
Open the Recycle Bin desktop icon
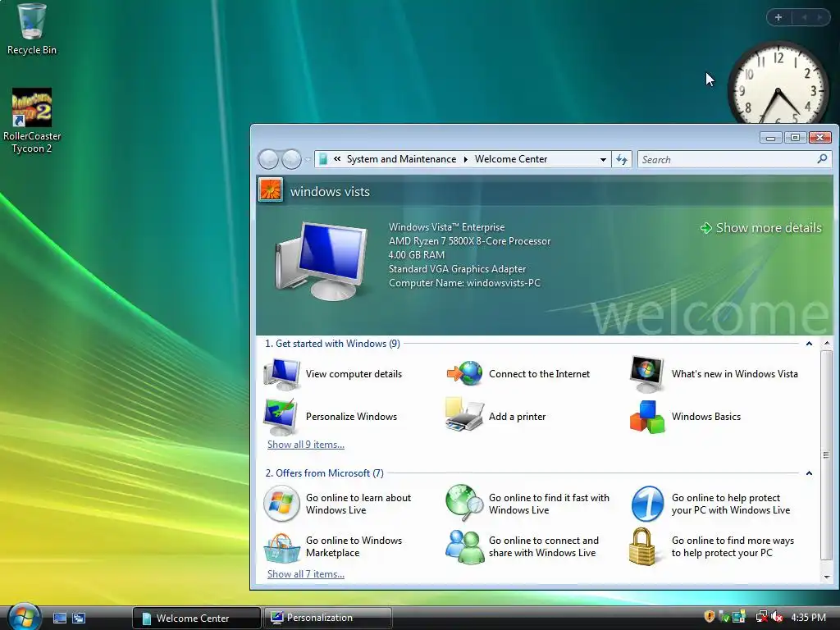32,30
